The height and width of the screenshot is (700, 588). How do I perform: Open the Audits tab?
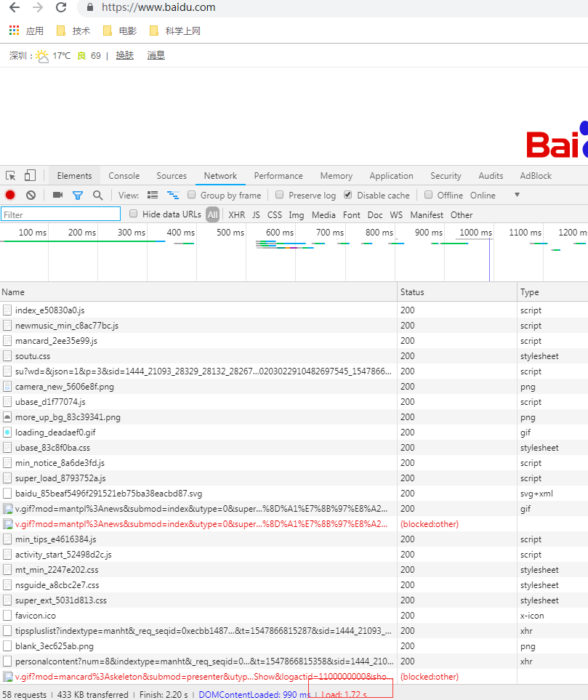tap(491, 176)
